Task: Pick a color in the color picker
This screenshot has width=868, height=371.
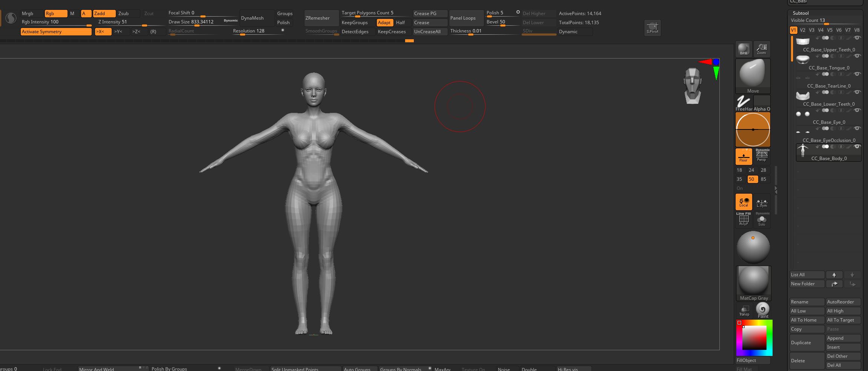Action: click(x=754, y=338)
